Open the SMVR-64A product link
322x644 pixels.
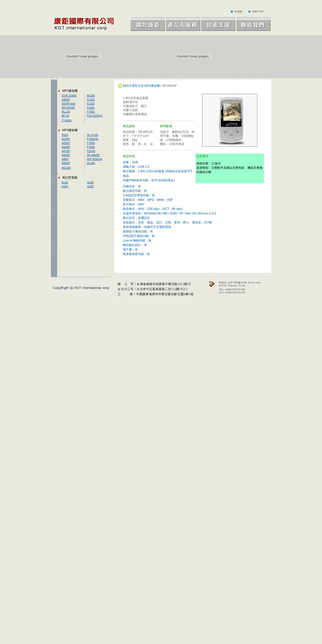pos(68,104)
